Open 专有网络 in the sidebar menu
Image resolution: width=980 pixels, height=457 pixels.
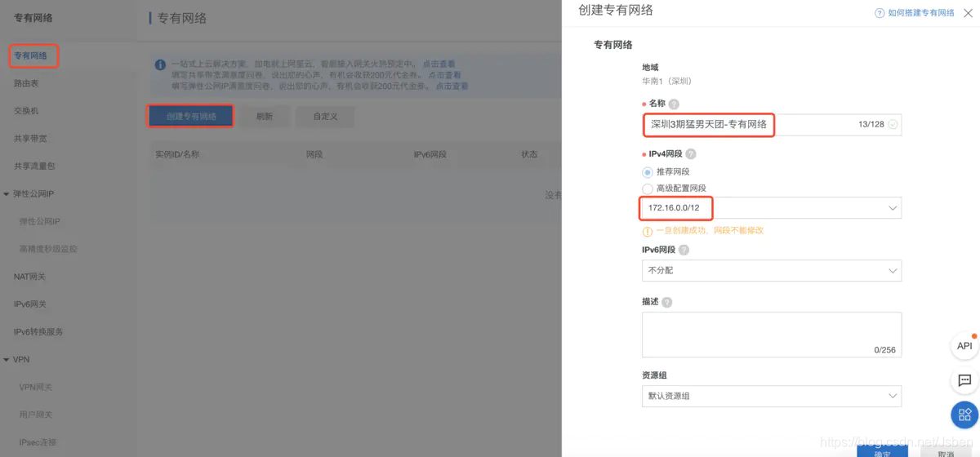coord(31,56)
